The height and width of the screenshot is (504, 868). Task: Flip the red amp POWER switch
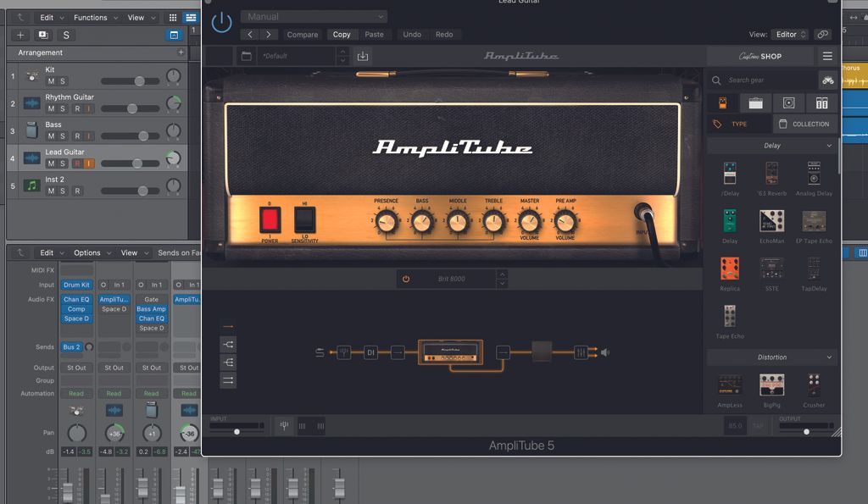point(270,220)
